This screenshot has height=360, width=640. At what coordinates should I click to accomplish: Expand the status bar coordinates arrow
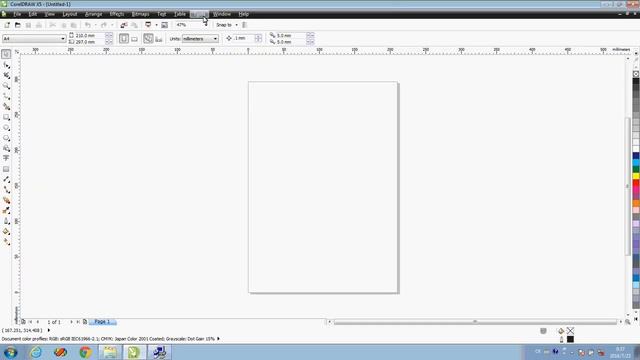pyautogui.click(x=49, y=330)
